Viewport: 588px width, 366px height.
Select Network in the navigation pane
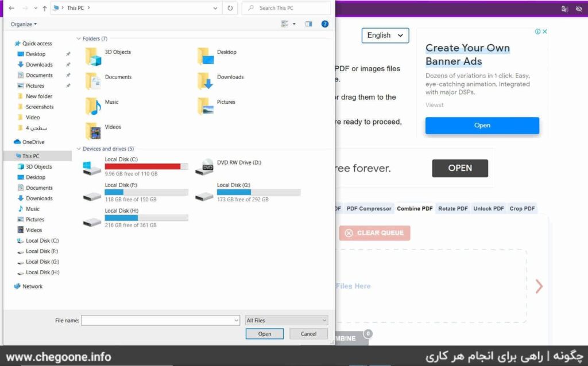pos(29,286)
